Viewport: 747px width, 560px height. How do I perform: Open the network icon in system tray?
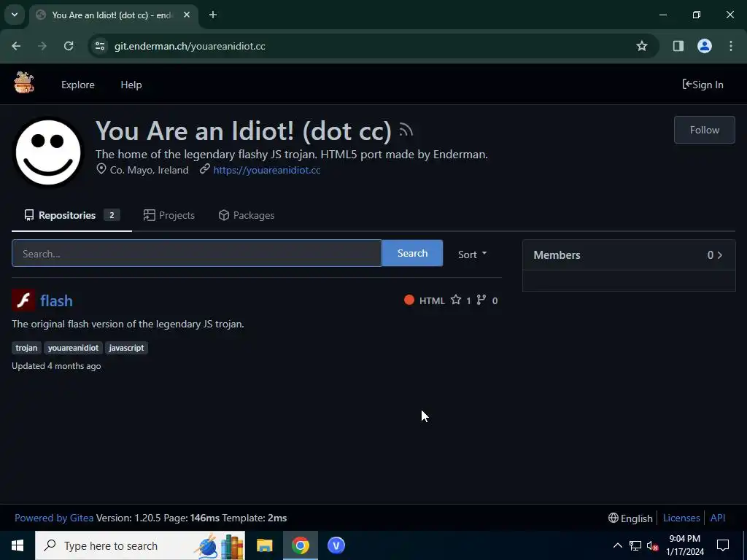coord(635,545)
